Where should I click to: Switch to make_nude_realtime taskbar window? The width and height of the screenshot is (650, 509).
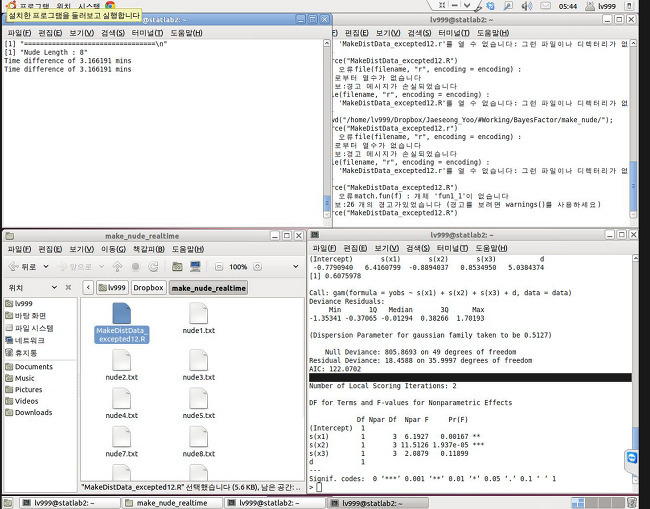(x=172, y=503)
